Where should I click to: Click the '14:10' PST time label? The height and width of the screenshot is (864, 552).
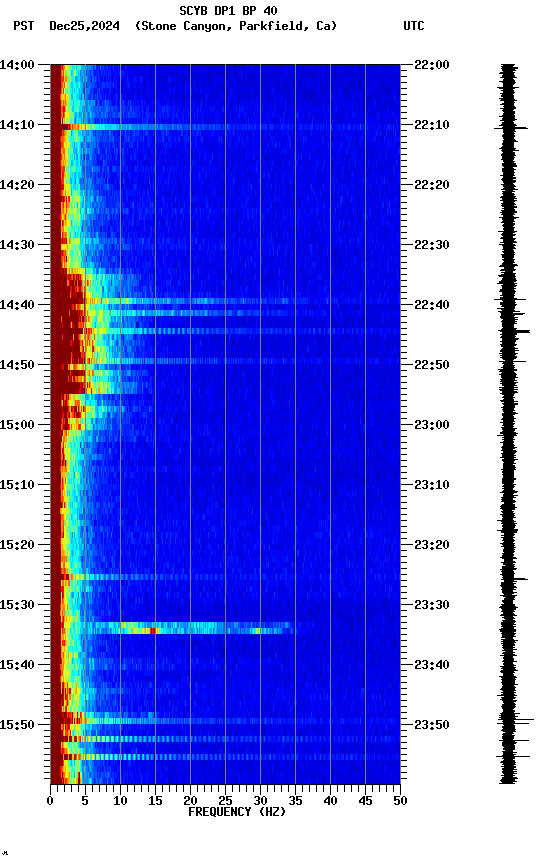[17, 125]
